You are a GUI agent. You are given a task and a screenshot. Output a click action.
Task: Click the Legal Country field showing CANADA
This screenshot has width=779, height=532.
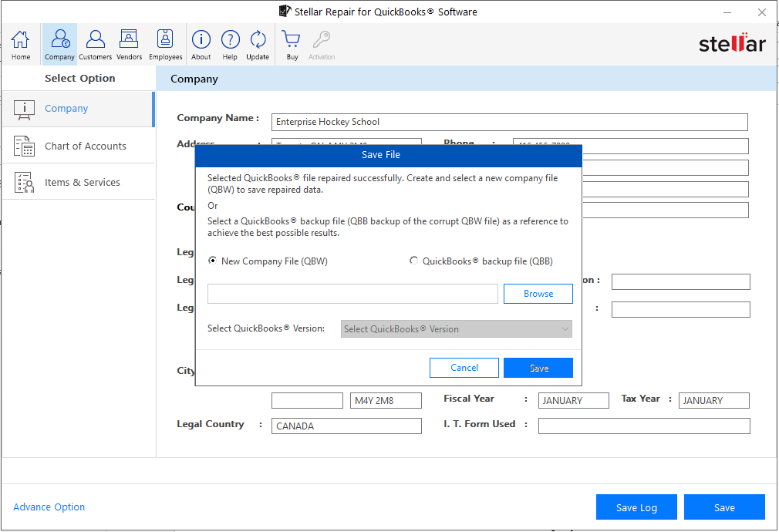tap(346, 426)
